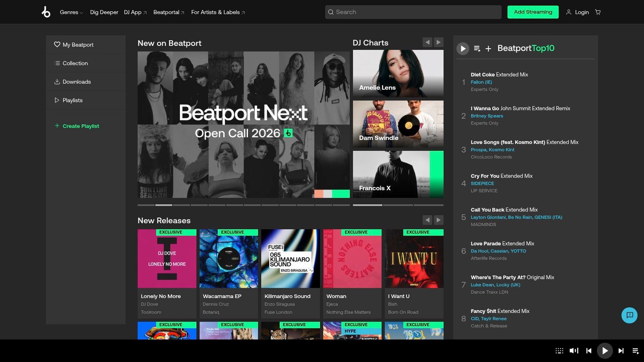Screen dimensions: 644x362
Task: Click the My Beatport heart icon
Action: (x=57, y=45)
